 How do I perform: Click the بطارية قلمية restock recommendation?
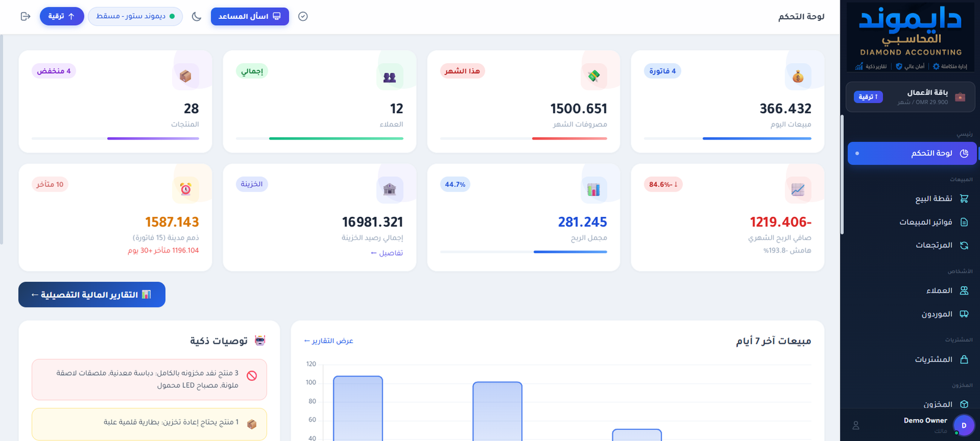pos(149,424)
